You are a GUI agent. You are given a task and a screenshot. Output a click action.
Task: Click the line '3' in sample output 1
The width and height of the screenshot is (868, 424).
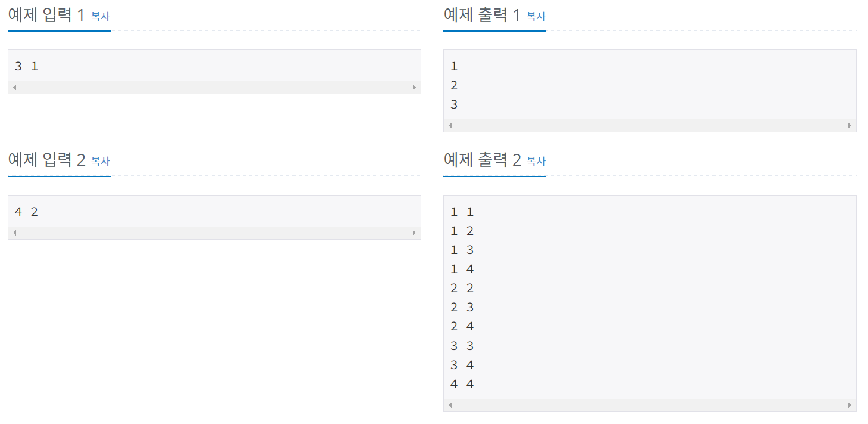coord(453,104)
